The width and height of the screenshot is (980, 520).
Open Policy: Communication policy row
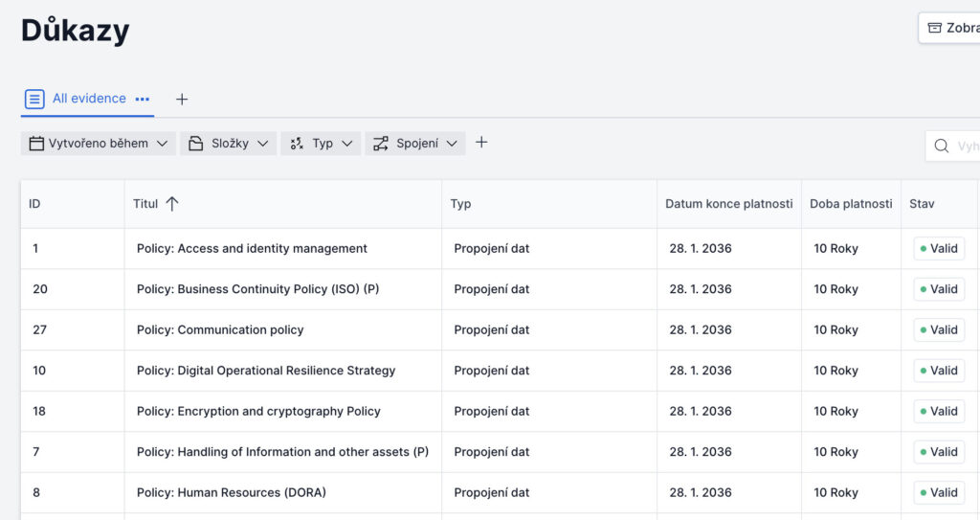tap(220, 329)
